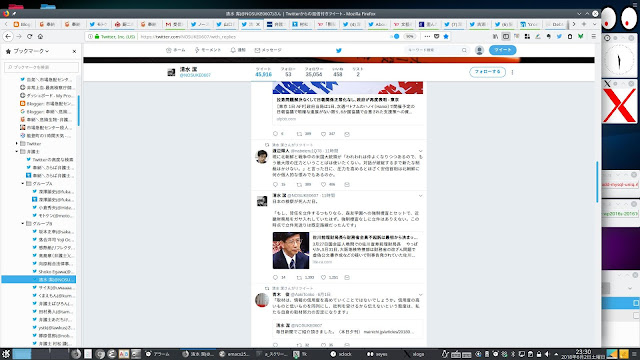This screenshot has width=640, height=360.
Task: Open the Firefox hamburger menu
Action: click(593, 36)
